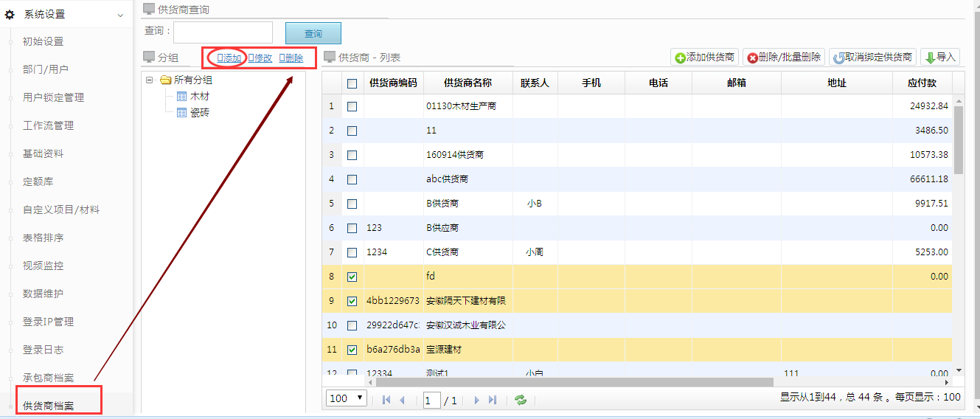Collapse the 所有分组 tree node
The height and width of the screenshot is (419, 980).
(x=150, y=80)
